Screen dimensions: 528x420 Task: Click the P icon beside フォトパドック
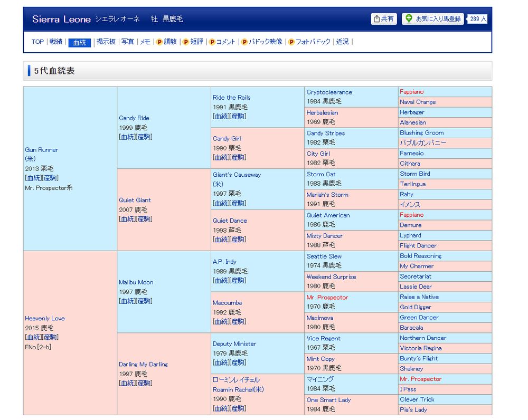click(291, 42)
